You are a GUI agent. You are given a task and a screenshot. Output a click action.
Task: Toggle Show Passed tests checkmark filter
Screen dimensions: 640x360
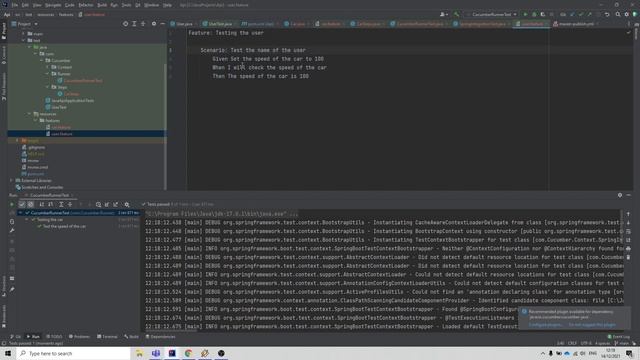[x=22, y=204]
